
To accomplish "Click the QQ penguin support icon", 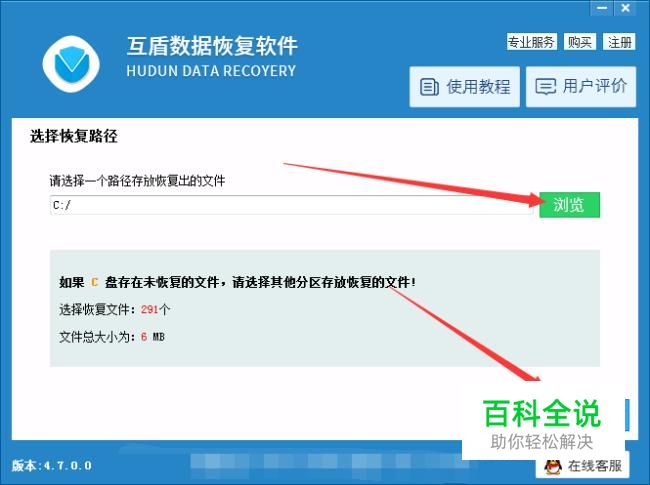I will tap(553, 467).
